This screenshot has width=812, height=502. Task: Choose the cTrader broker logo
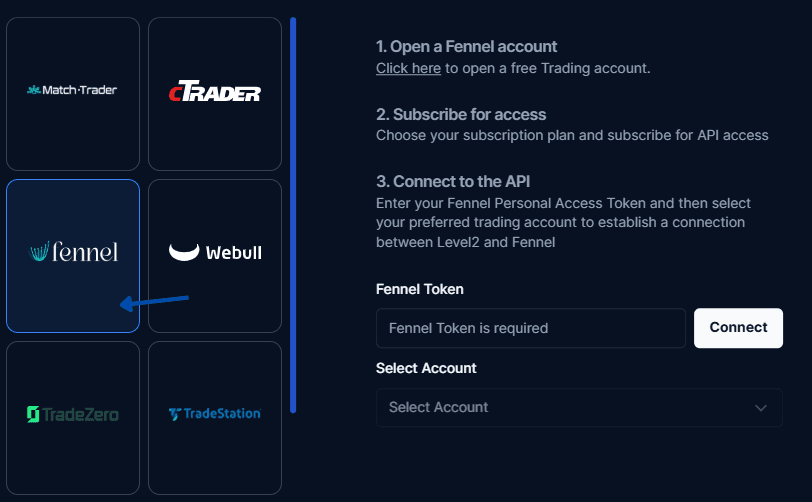[x=215, y=93]
